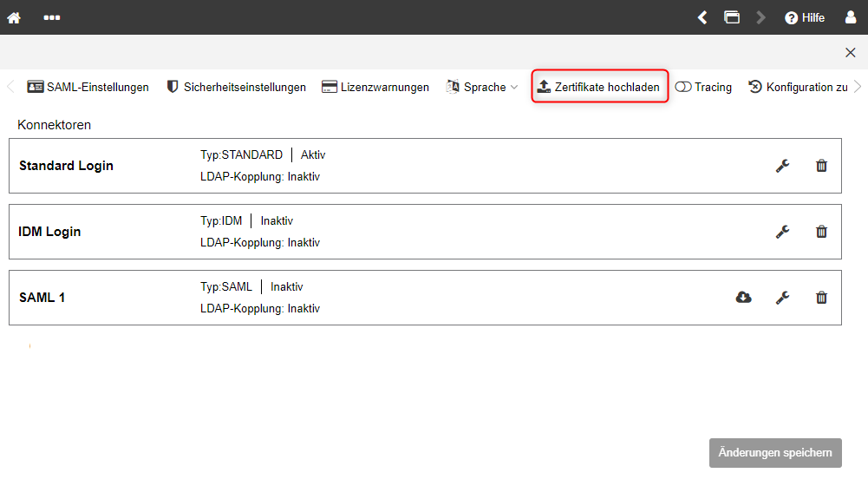
Task: Delete the IDM Login connector
Action: click(821, 232)
